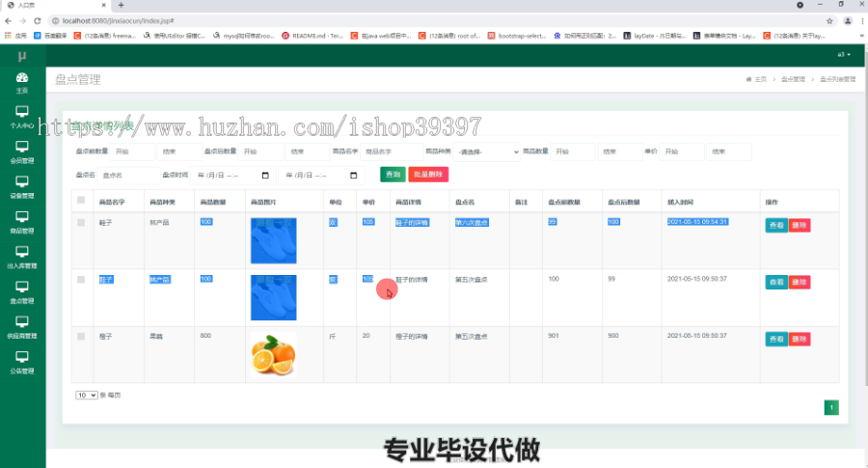Click the 橙子的详情 cell text
868x468 pixels.
coord(411,337)
